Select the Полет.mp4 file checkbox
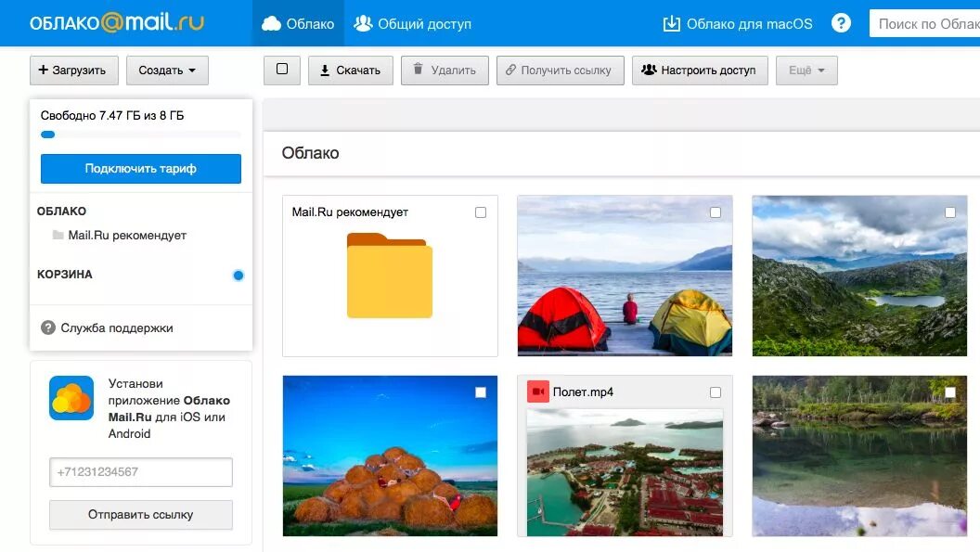 (x=715, y=392)
